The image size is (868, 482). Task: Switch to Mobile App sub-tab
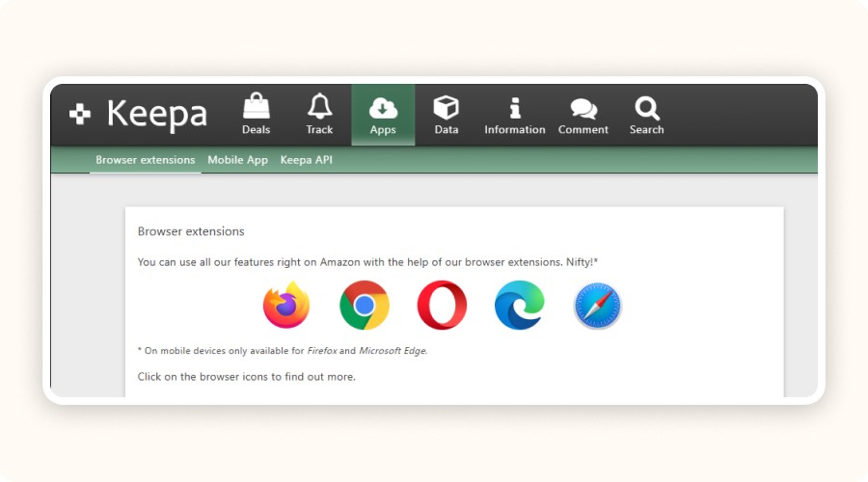[x=237, y=160]
